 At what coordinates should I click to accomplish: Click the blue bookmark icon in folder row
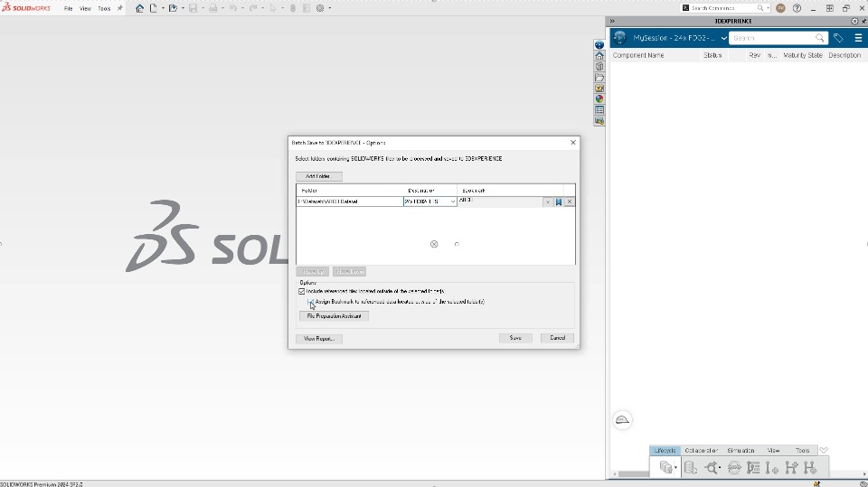pyautogui.click(x=559, y=202)
